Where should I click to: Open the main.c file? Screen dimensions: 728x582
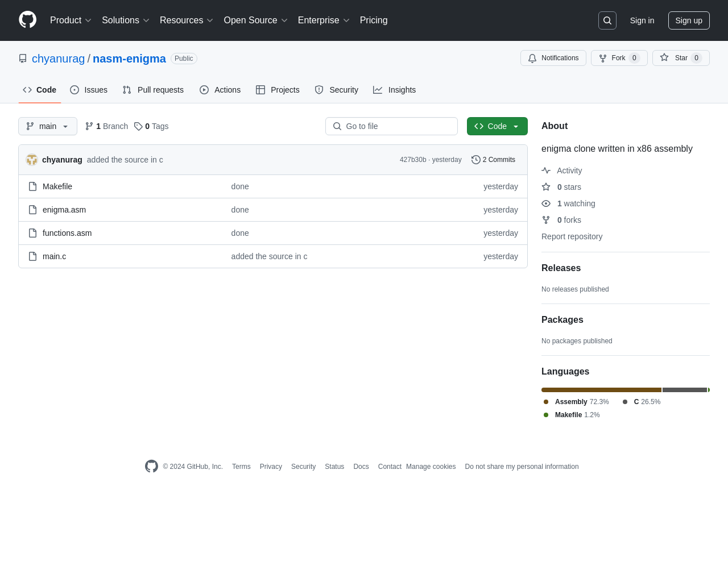click(55, 256)
